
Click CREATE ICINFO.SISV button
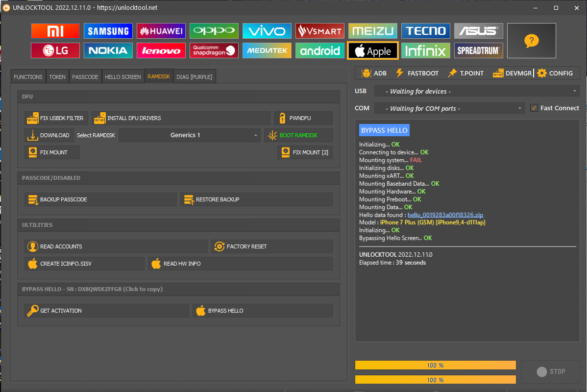(x=85, y=264)
